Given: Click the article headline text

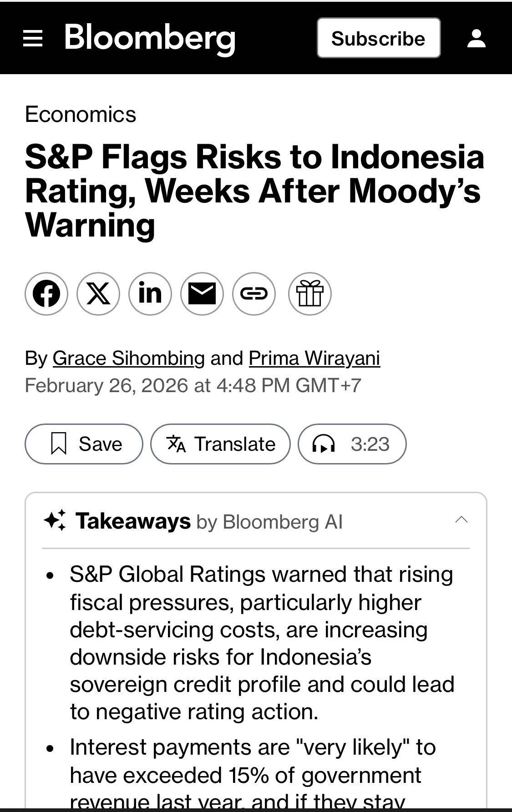Looking at the screenshot, I should 254,191.
